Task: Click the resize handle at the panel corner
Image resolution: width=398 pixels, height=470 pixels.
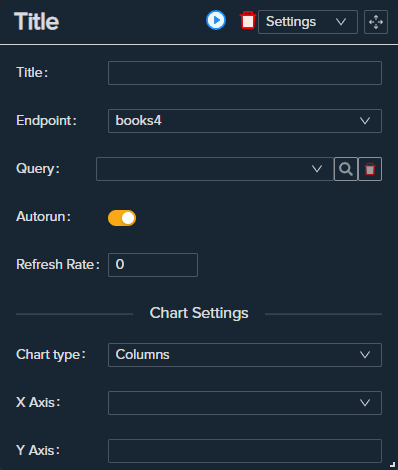Action: tap(392, 464)
